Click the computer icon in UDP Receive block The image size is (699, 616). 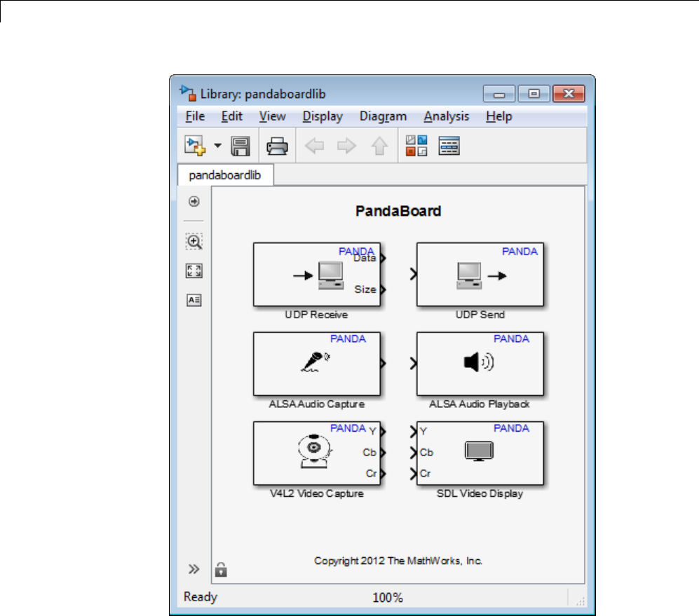pos(331,276)
